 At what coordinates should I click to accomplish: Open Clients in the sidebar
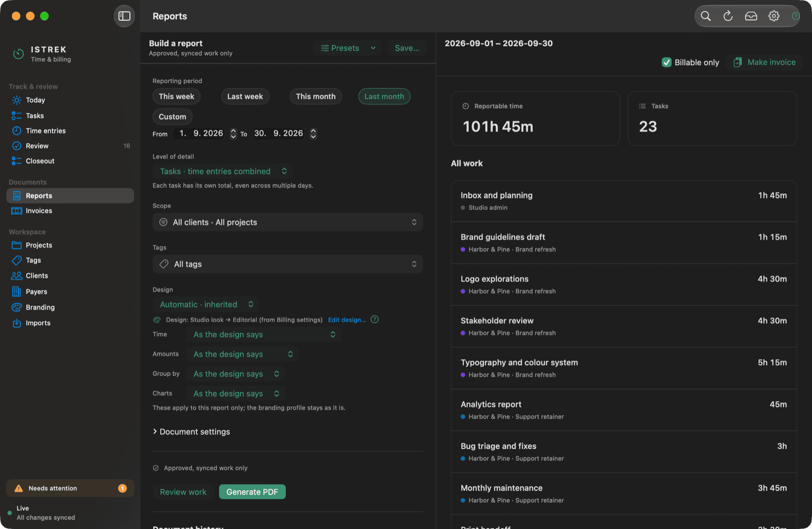click(x=70, y=276)
